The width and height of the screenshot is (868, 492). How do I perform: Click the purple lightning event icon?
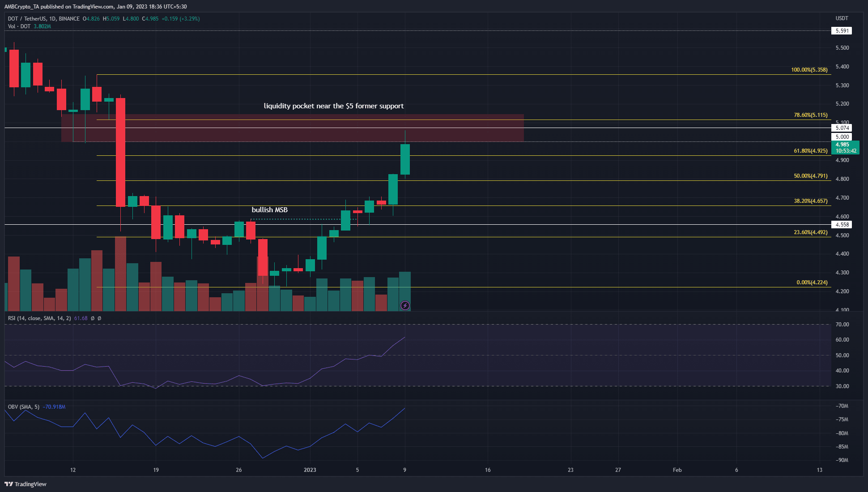tap(405, 306)
